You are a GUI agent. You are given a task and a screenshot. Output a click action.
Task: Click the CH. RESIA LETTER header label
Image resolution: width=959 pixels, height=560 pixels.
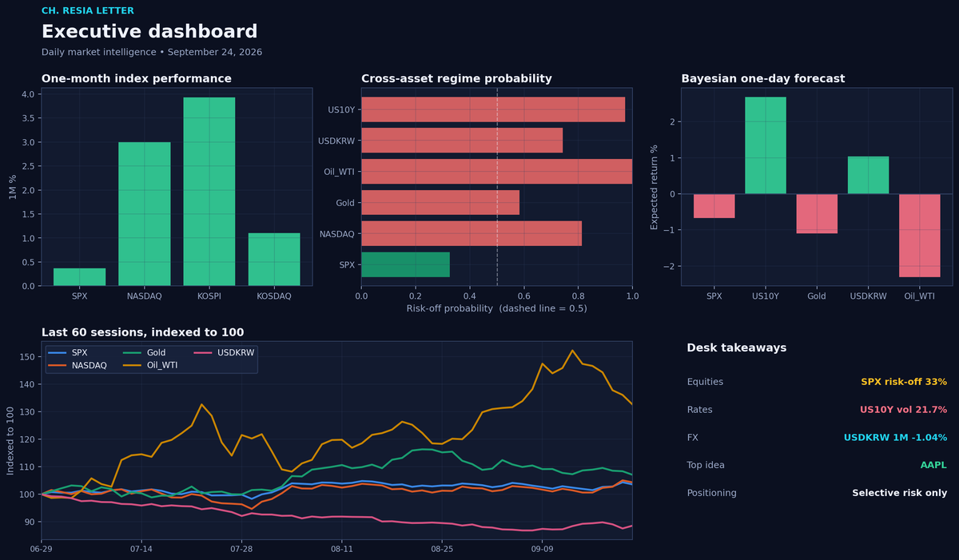tap(88, 11)
